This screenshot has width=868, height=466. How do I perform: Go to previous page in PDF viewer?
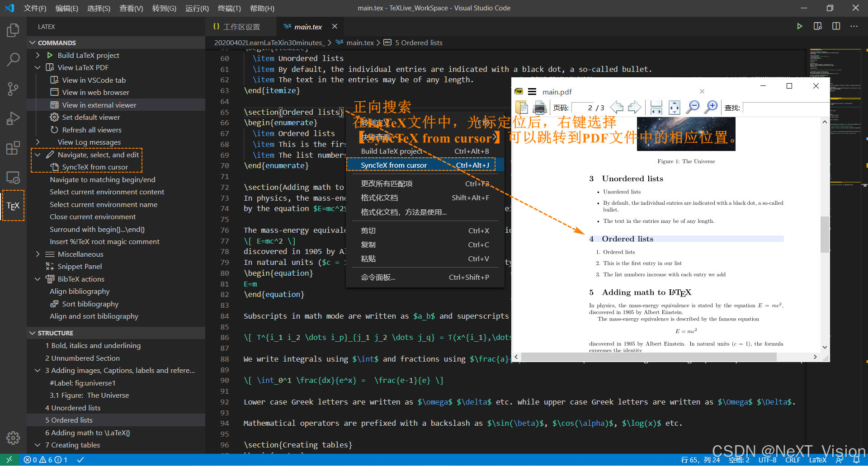617,108
